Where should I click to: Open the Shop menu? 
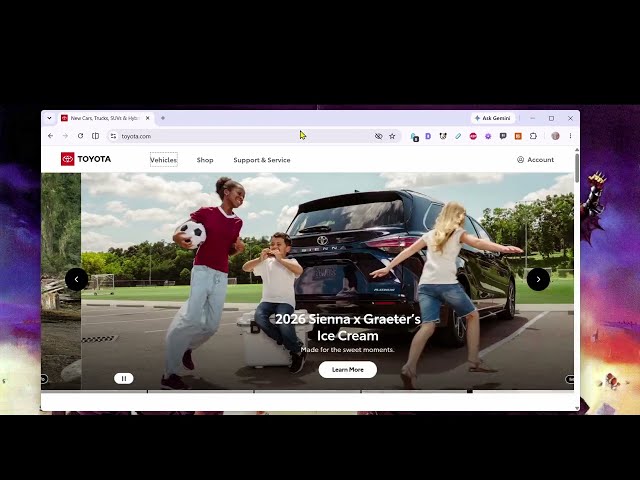(205, 160)
